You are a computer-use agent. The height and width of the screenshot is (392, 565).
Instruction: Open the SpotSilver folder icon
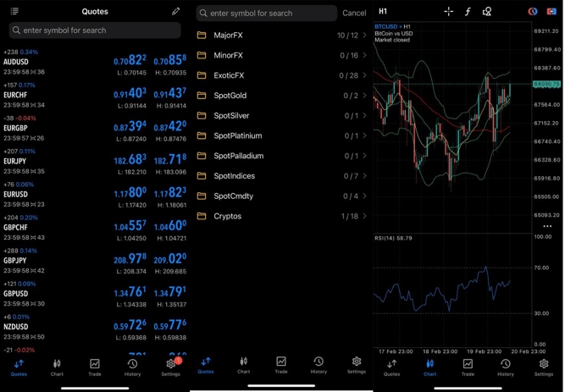(x=202, y=116)
